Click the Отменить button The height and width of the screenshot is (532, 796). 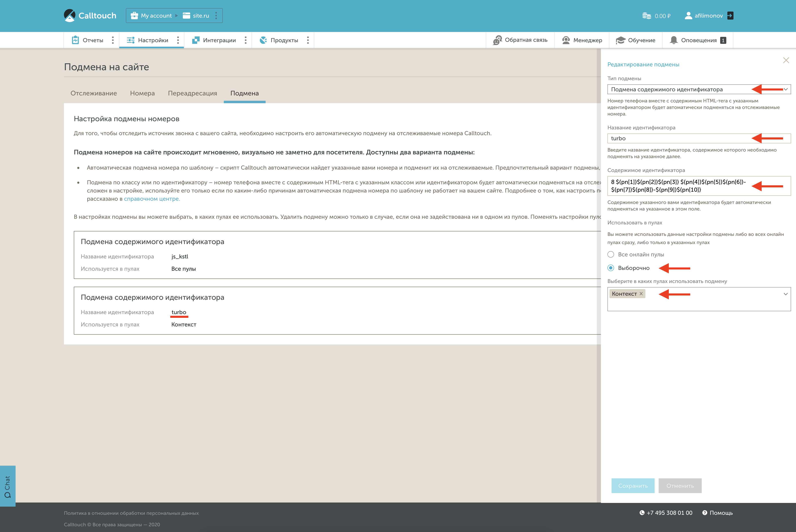point(680,486)
